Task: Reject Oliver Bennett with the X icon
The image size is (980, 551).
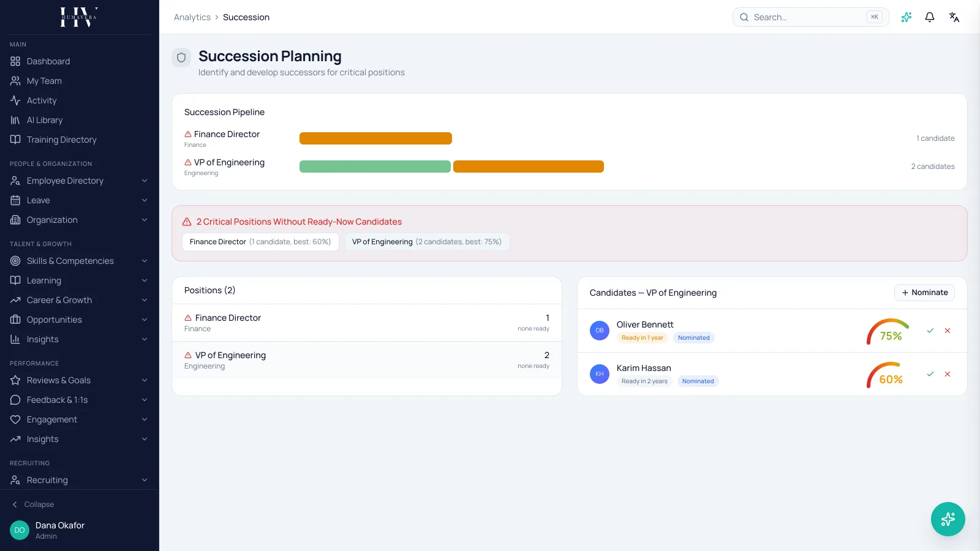Action: 948,331
